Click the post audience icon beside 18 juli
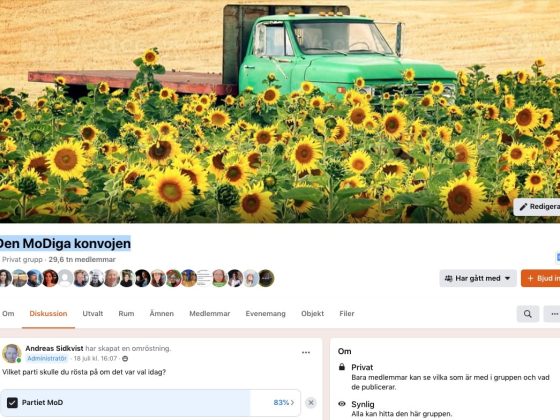This screenshot has width=560, height=420. [125, 359]
